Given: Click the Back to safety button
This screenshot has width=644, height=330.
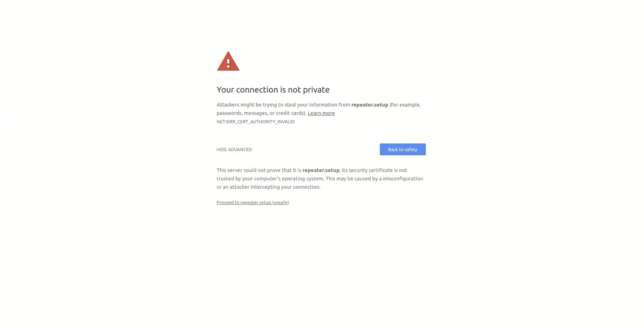Looking at the screenshot, I should (x=403, y=149).
